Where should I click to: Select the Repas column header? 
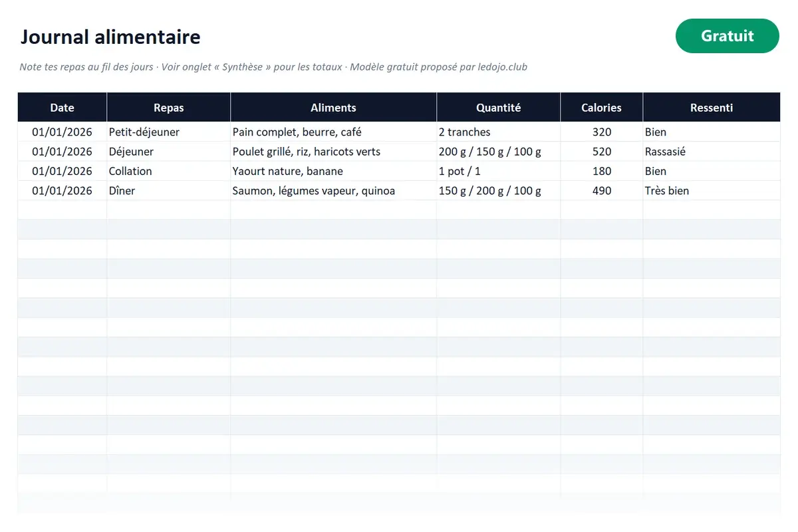pyautogui.click(x=169, y=108)
